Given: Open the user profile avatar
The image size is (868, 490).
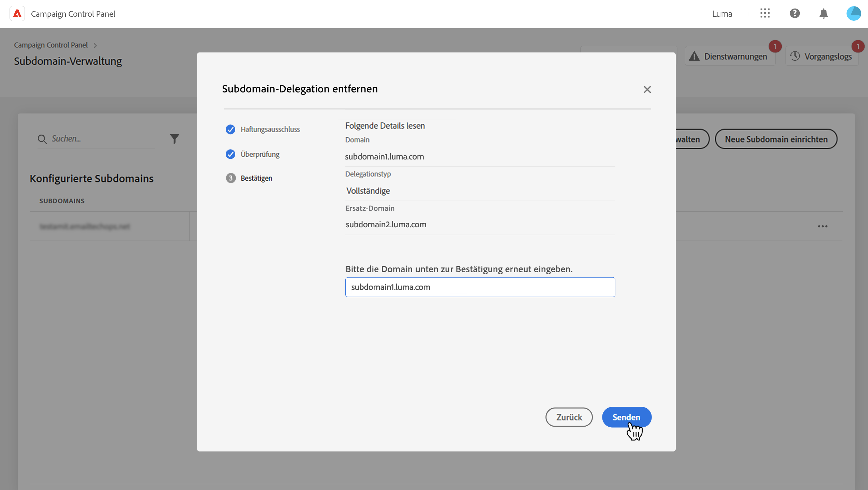Looking at the screenshot, I should [853, 14].
